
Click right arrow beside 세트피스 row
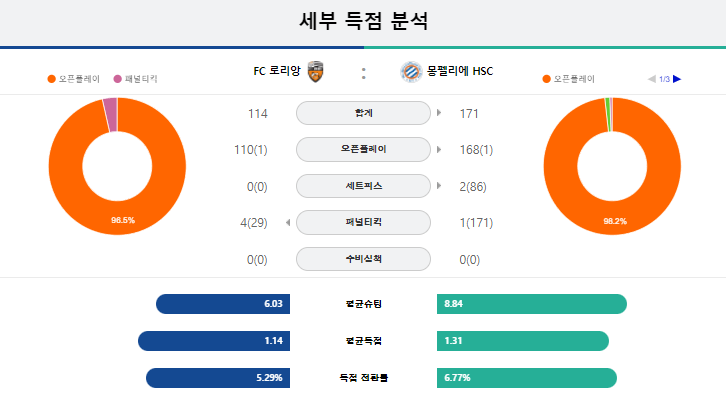pyautogui.click(x=439, y=186)
